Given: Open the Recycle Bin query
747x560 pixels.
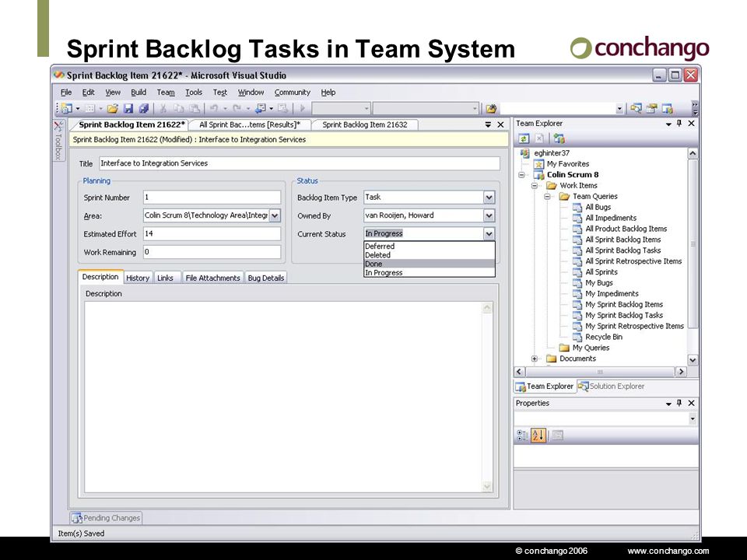Looking at the screenshot, I should (x=604, y=337).
